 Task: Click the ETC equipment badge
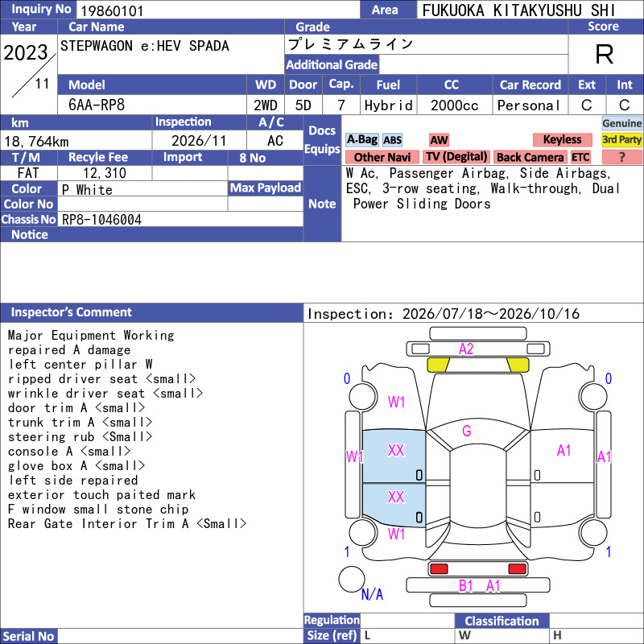point(580,157)
